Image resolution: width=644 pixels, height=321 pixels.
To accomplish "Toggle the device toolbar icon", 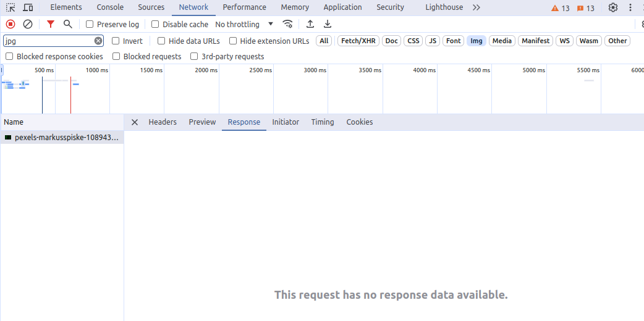I will pos(28,7).
